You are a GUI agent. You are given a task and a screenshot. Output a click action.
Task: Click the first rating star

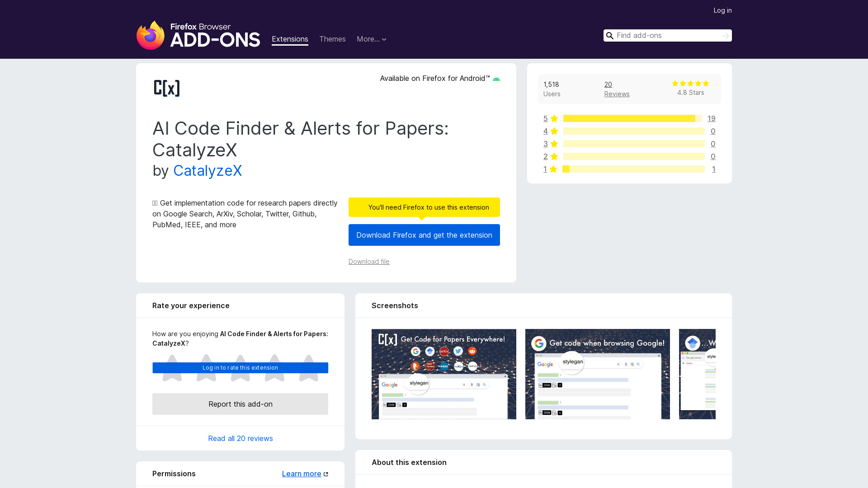(172, 368)
